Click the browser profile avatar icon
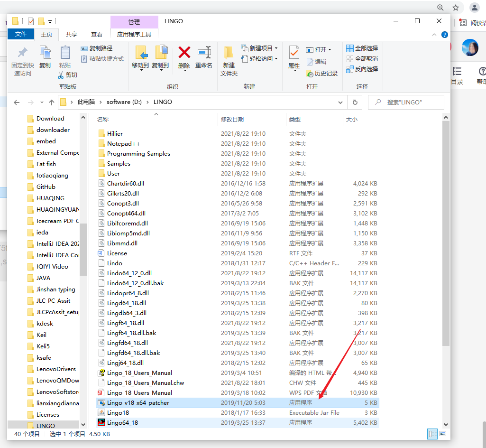Viewport: 486px width, 448px height. pos(474,8)
